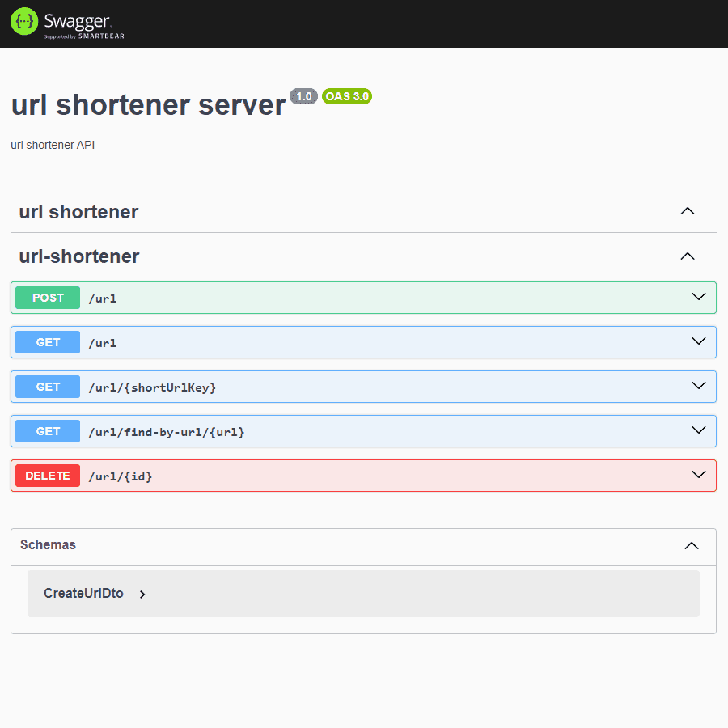Expand GET /url endpoint chevron
This screenshot has height=728, width=728.
[699, 341]
